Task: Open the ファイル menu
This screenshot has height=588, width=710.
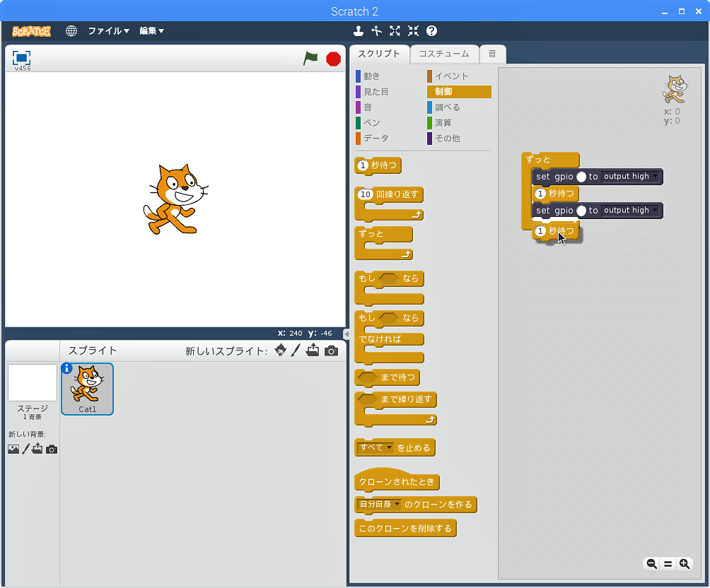Action: pos(109,31)
